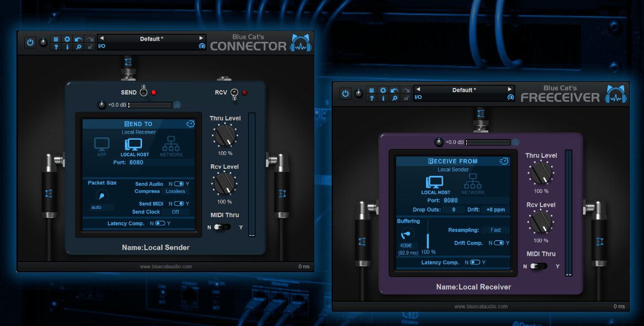
Task: Open the Connector settings gear icon
Action: tap(67, 39)
